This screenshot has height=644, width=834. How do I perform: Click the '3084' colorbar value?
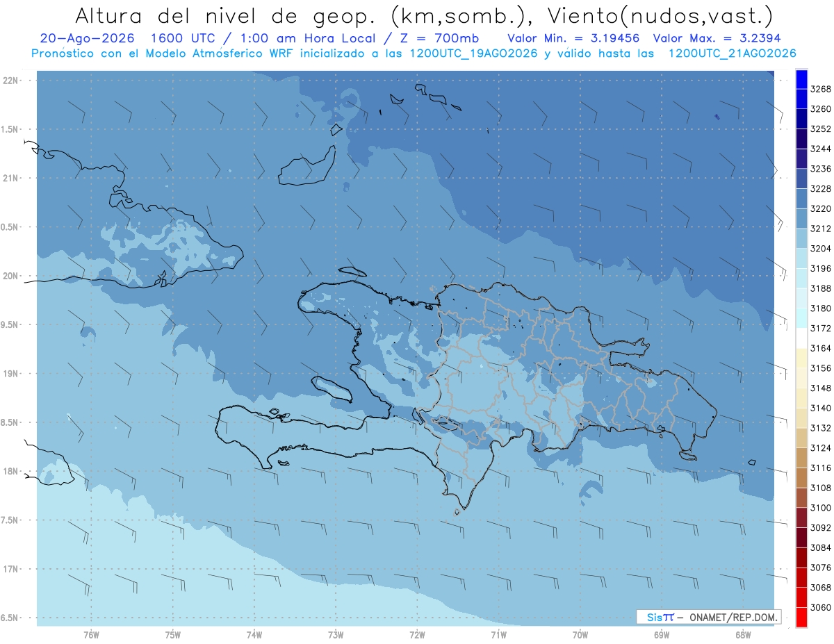[x=821, y=547]
